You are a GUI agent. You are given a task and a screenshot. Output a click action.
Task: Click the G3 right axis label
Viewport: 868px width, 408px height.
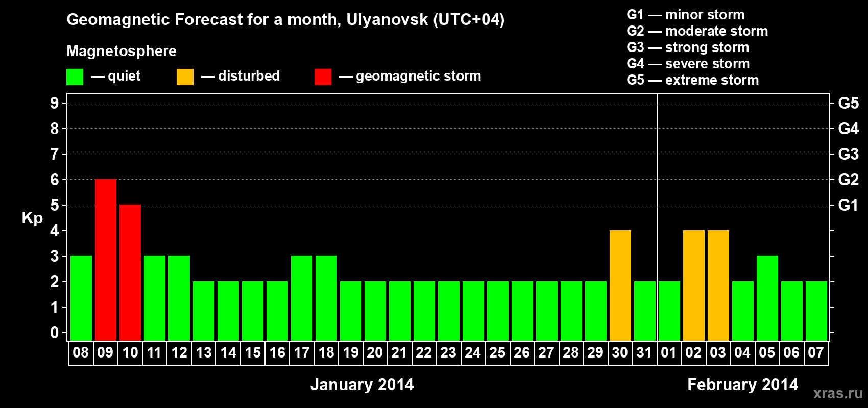(x=849, y=154)
